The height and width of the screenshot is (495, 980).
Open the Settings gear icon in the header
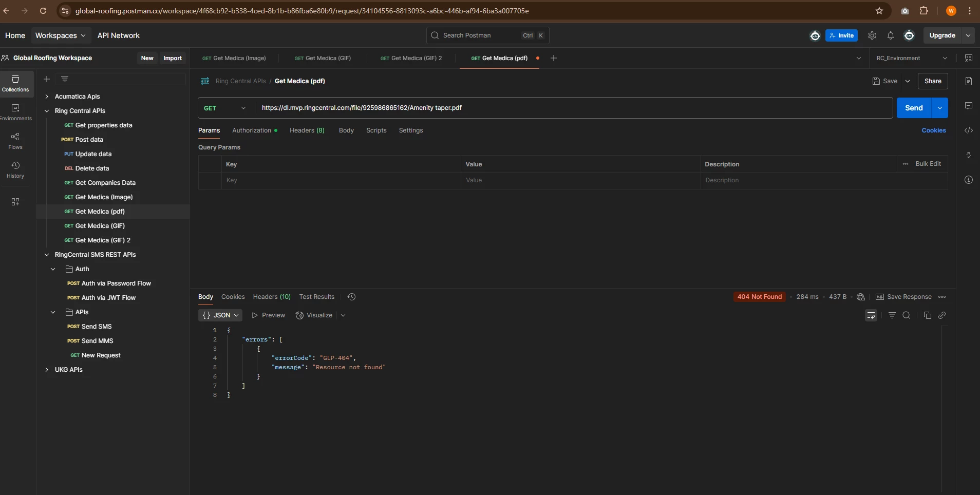click(872, 35)
